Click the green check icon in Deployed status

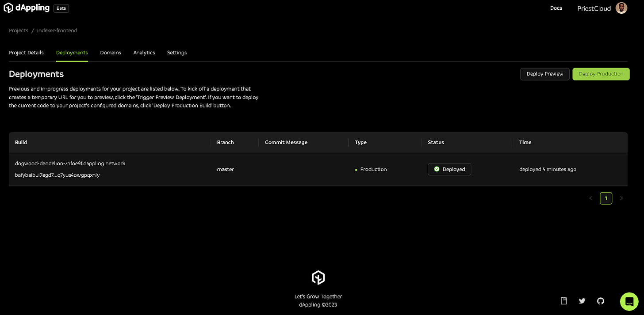click(437, 169)
